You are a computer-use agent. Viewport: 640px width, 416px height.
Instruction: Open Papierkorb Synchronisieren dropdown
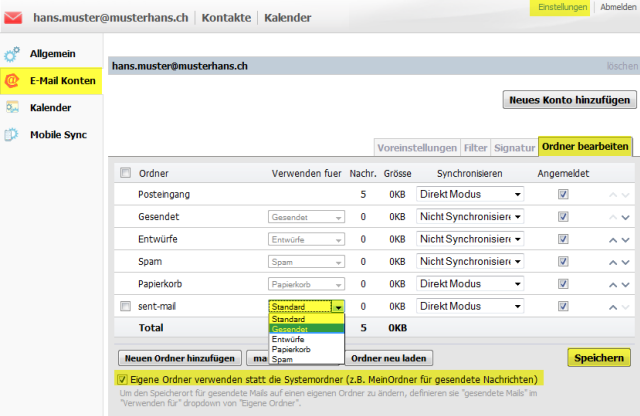[470, 284]
